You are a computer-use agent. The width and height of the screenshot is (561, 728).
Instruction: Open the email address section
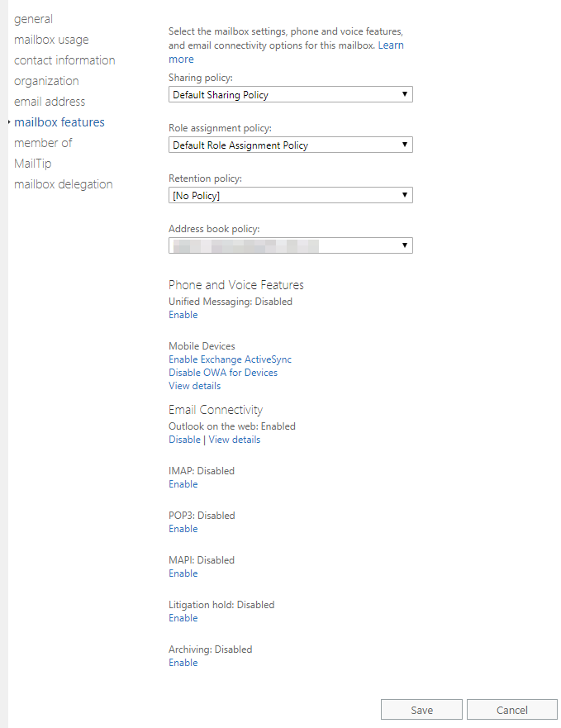click(50, 102)
